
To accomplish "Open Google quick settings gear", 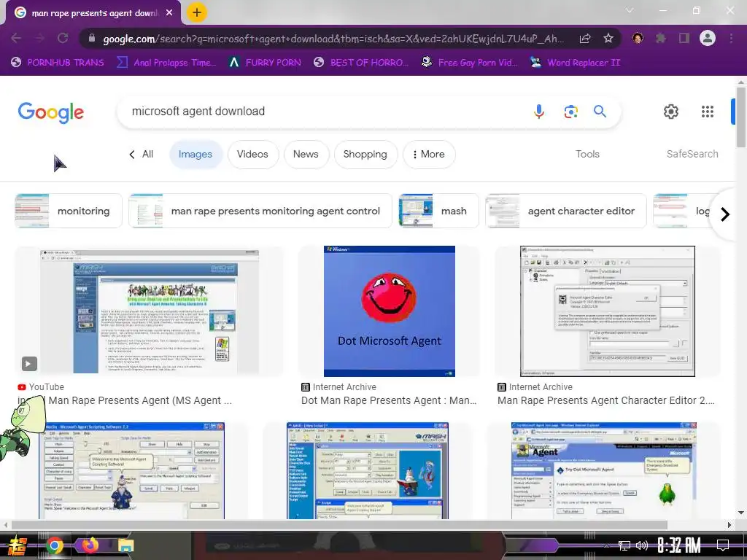I will tap(671, 112).
